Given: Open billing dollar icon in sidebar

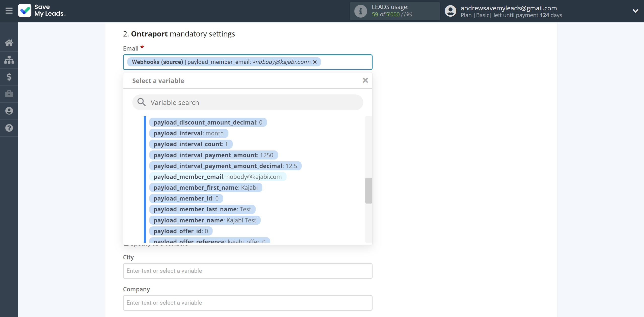Looking at the screenshot, I should click(9, 77).
